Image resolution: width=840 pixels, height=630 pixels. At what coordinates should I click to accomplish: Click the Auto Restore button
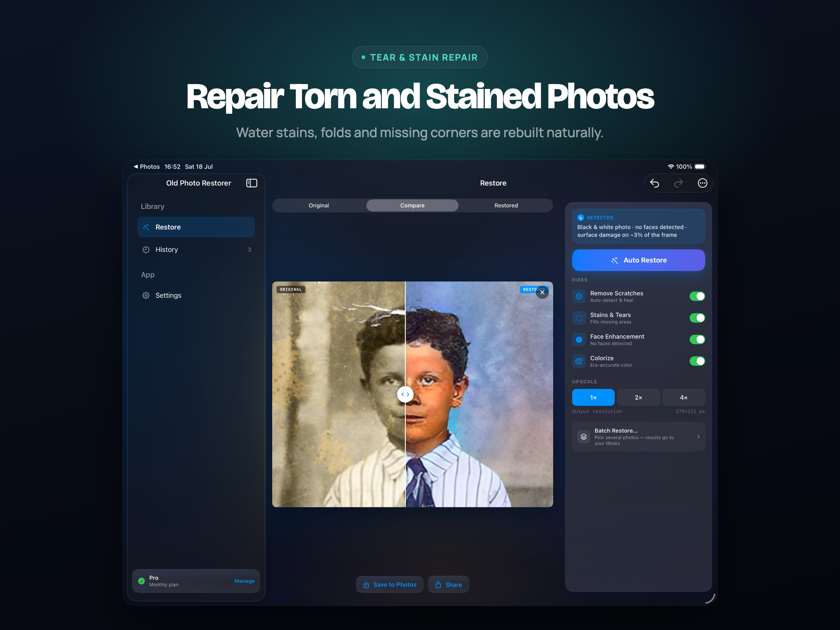638,260
